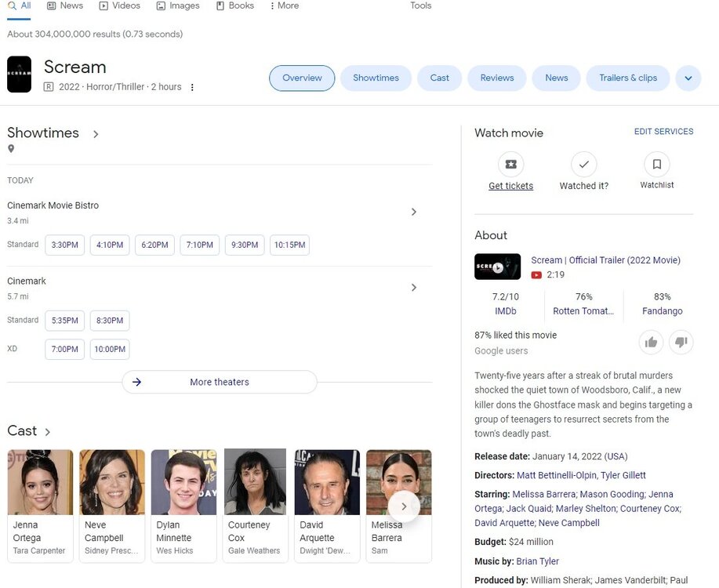This screenshot has width=719, height=588.
Task: Select the Reviews chip
Action: (497, 78)
